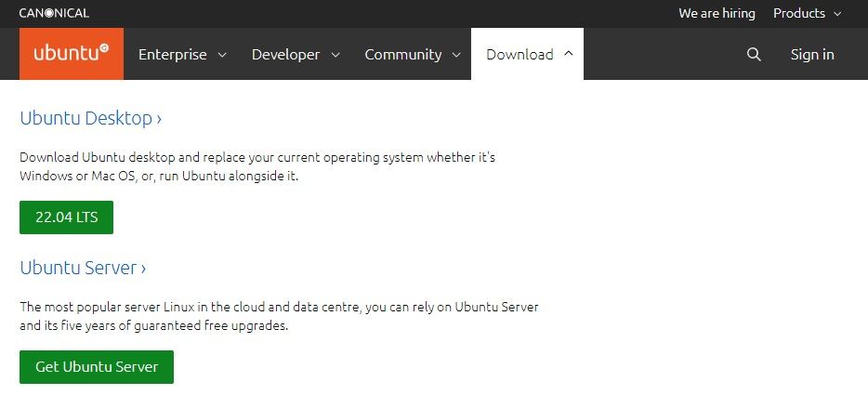Click the We are hiring link
Image resolution: width=868 pixels, height=408 pixels.
[x=717, y=13]
